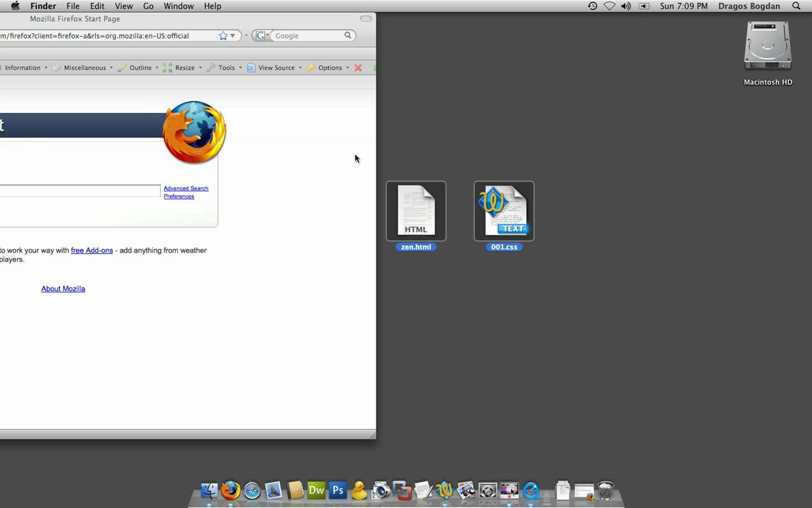Follow the Preferences link on start page
812x508 pixels.
point(179,196)
